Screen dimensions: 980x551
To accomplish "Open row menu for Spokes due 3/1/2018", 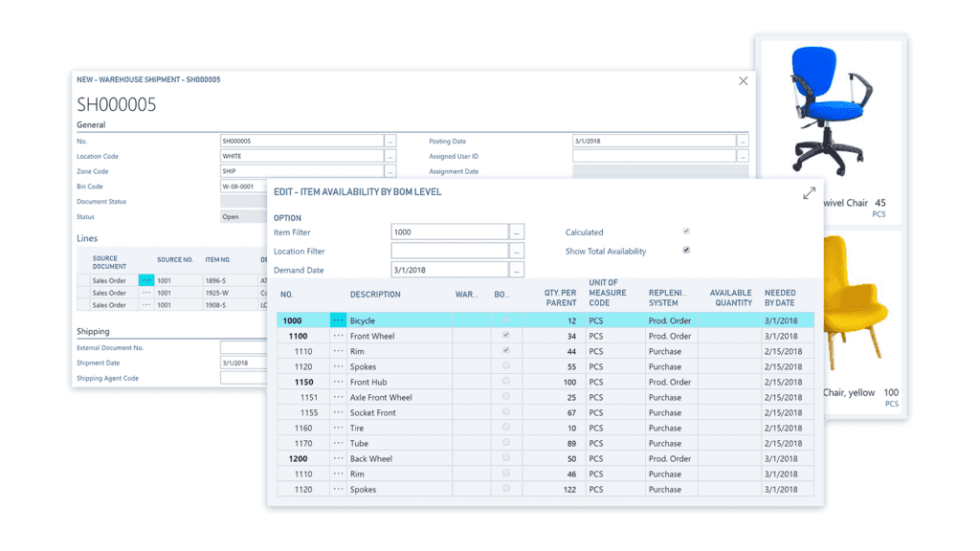I will (338, 489).
